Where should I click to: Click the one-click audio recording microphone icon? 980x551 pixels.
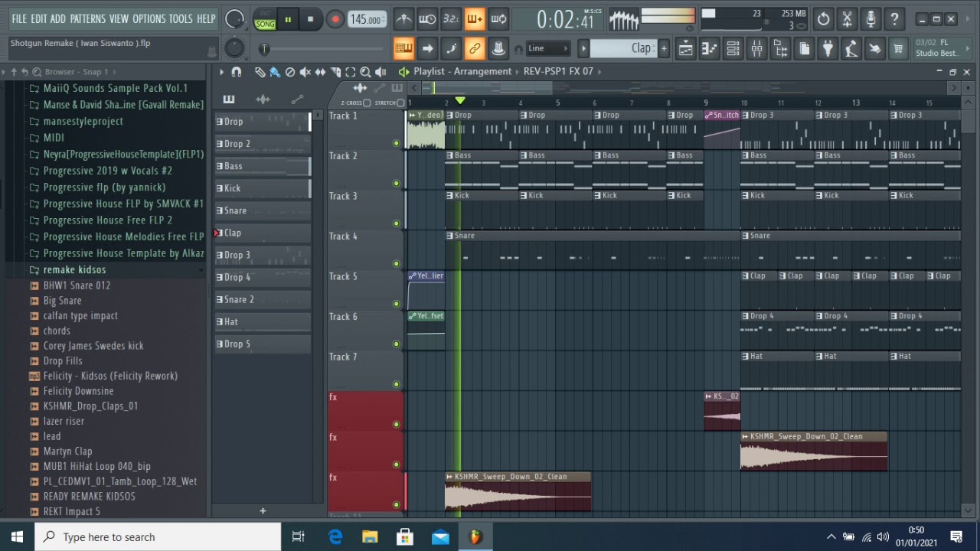click(x=871, y=19)
